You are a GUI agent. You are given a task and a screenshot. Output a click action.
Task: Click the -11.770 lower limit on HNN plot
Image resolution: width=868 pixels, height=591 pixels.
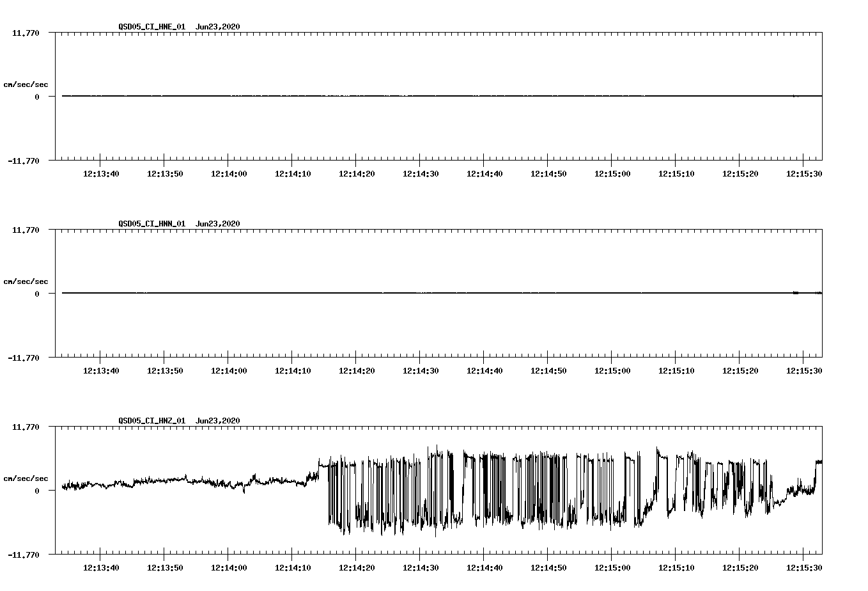pyautogui.click(x=24, y=358)
